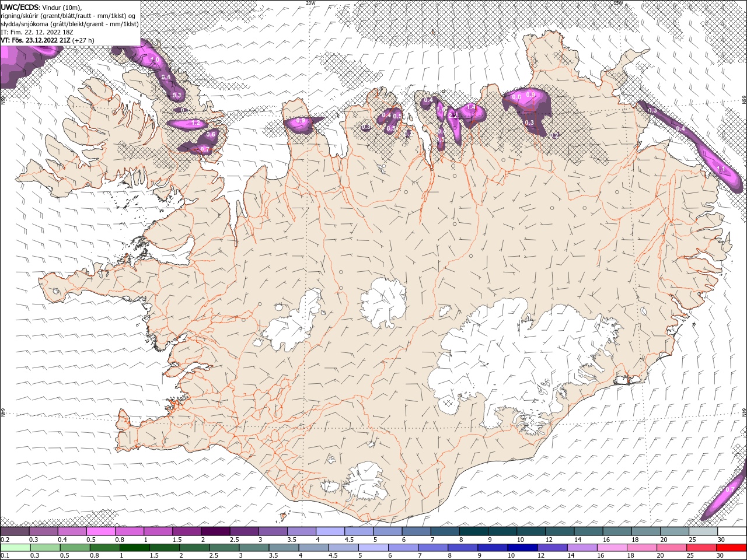Pick the bright pink 0.5 snow legend swatch
Image resolution: width=747 pixels, height=560 pixels.
coord(101,531)
